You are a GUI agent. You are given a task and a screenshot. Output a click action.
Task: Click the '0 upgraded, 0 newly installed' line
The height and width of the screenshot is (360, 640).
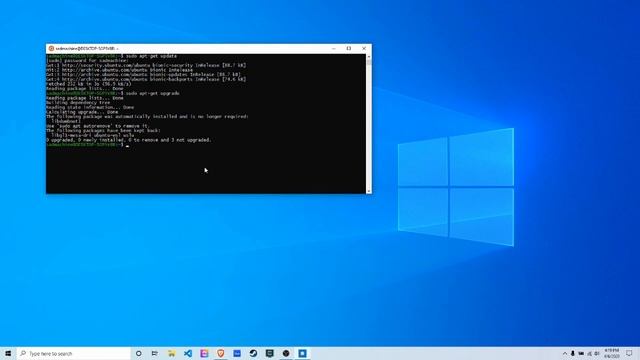129,140
